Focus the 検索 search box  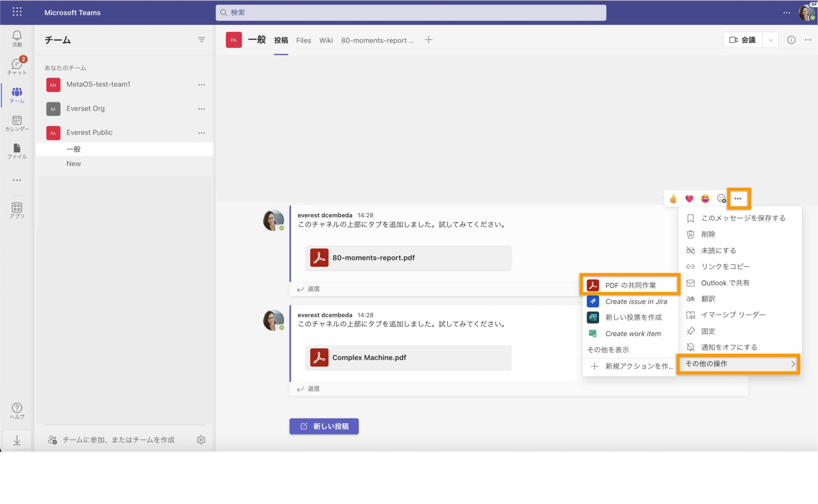click(x=411, y=13)
